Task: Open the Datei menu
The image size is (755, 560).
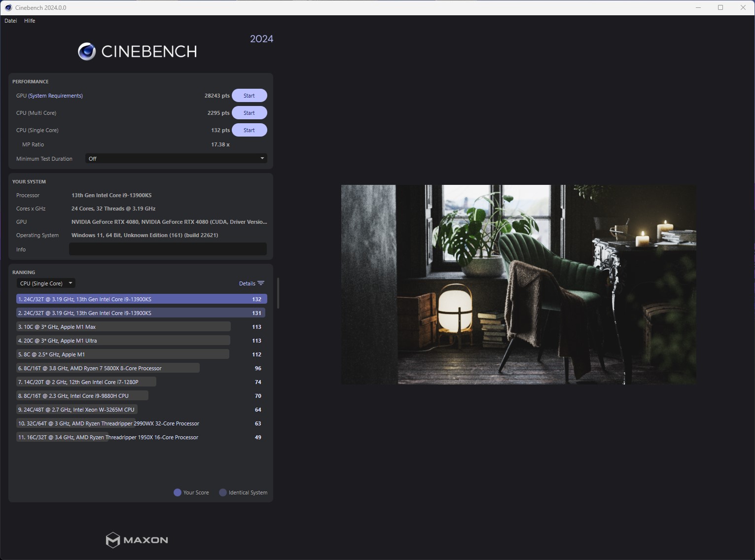Action: pos(10,21)
